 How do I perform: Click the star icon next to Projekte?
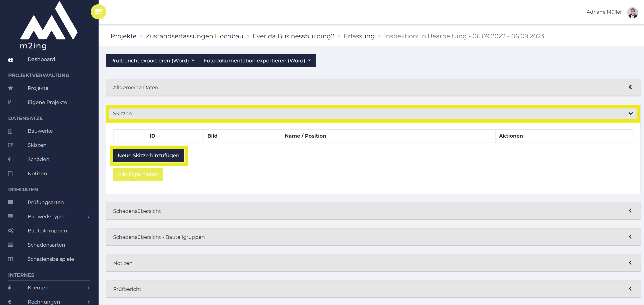pos(11,88)
